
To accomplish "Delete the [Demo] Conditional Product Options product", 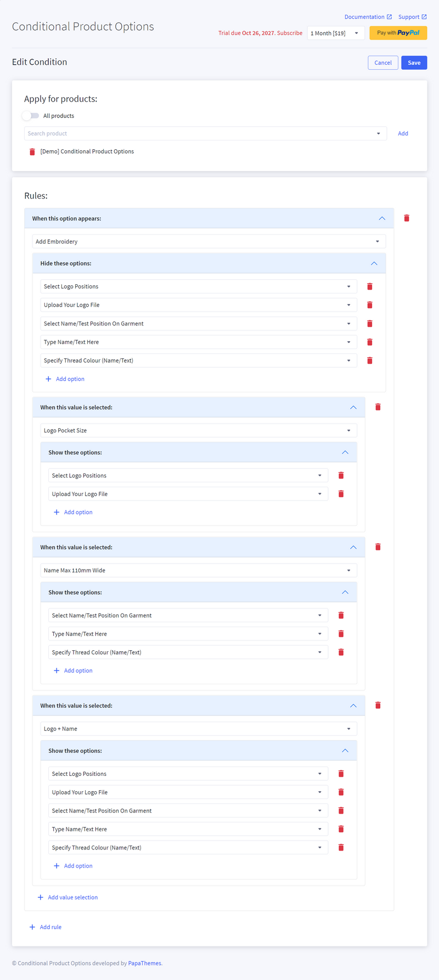I will pos(32,152).
